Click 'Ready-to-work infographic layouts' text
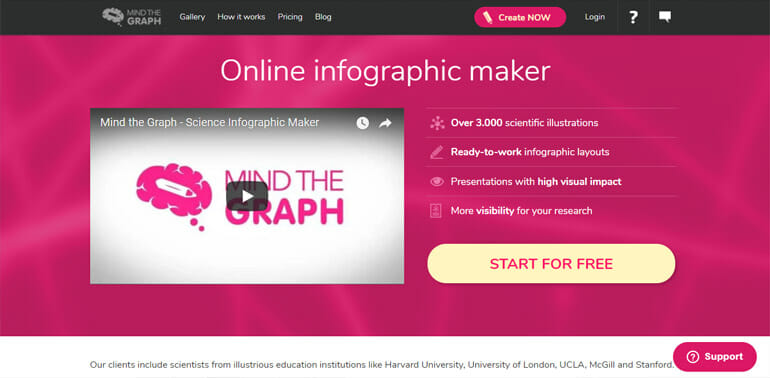The width and height of the screenshot is (770, 378). coord(530,152)
